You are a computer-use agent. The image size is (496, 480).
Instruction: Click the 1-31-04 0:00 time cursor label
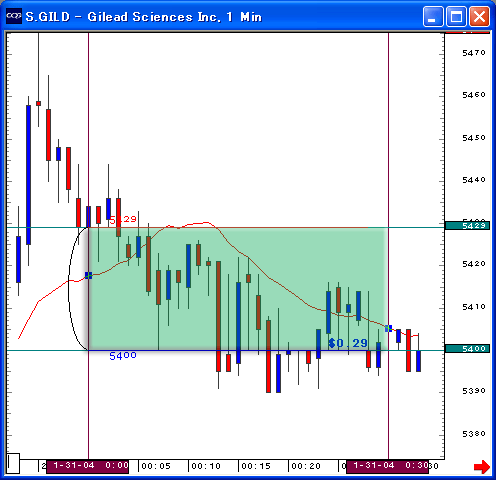(x=87, y=466)
